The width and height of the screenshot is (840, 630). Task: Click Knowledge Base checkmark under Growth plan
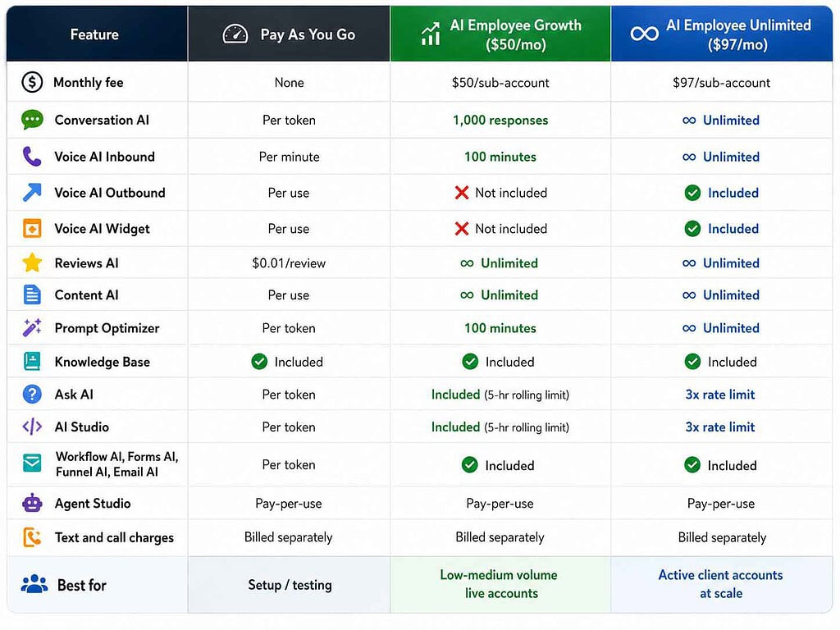[470, 362]
